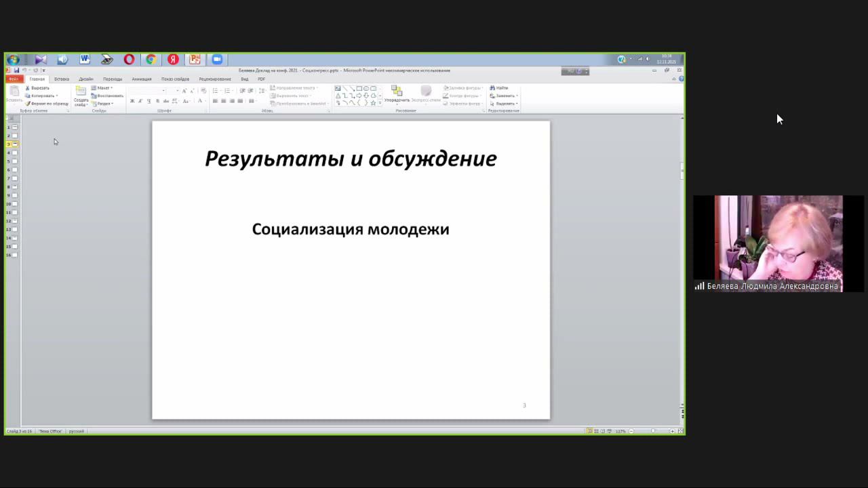This screenshot has height=488, width=868.
Task: Open PowerPoint help question mark
Action: click(x=681, y=79)
